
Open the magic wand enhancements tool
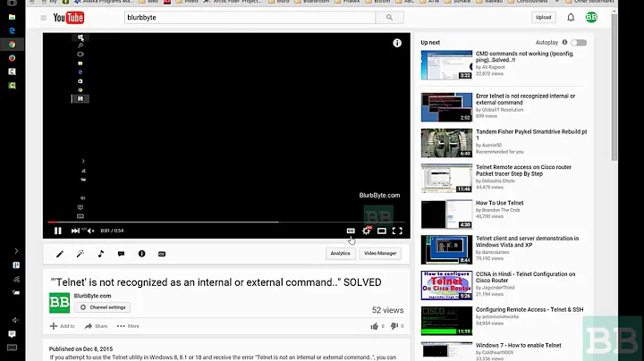(80, 254)
